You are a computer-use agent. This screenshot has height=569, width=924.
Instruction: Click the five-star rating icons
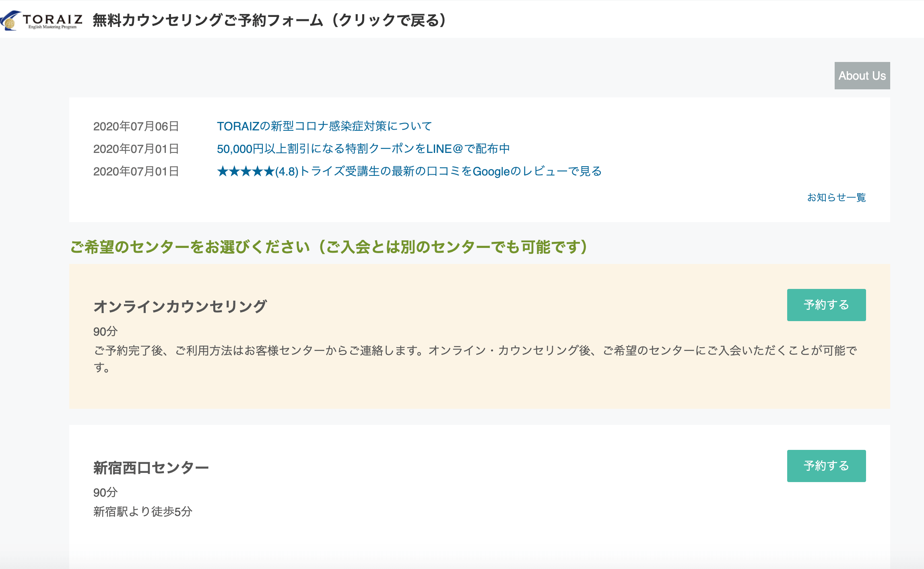pos(245,171)
